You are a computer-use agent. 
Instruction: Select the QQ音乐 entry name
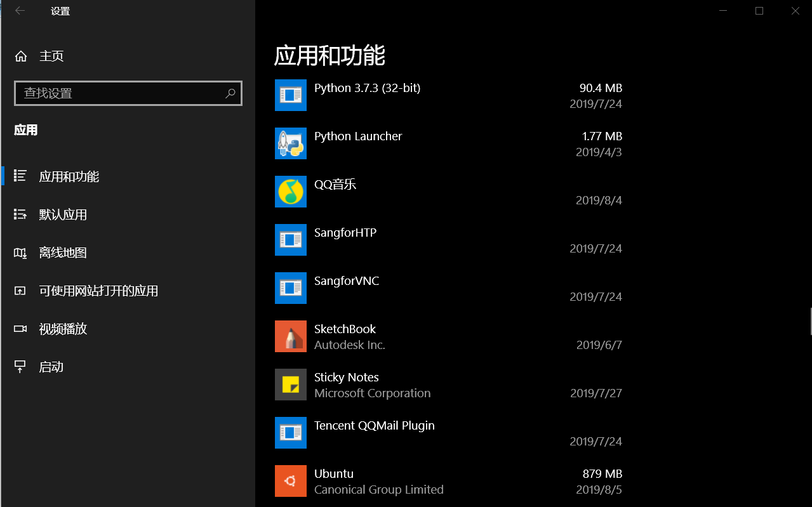(335, 185)
